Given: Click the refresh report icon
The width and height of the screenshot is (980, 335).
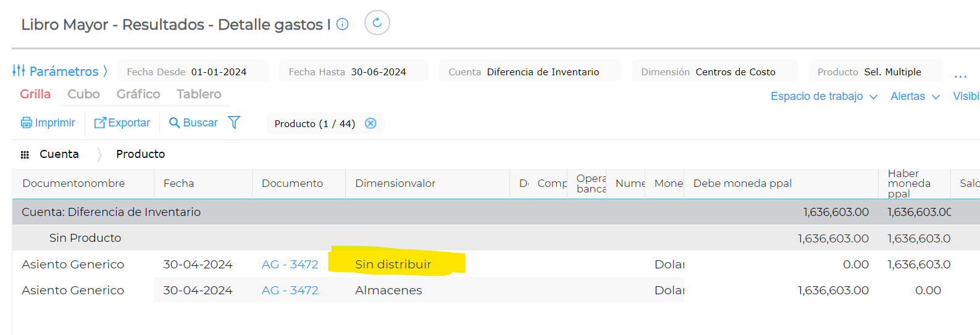Looking at the screenshot, I should 377,23.
